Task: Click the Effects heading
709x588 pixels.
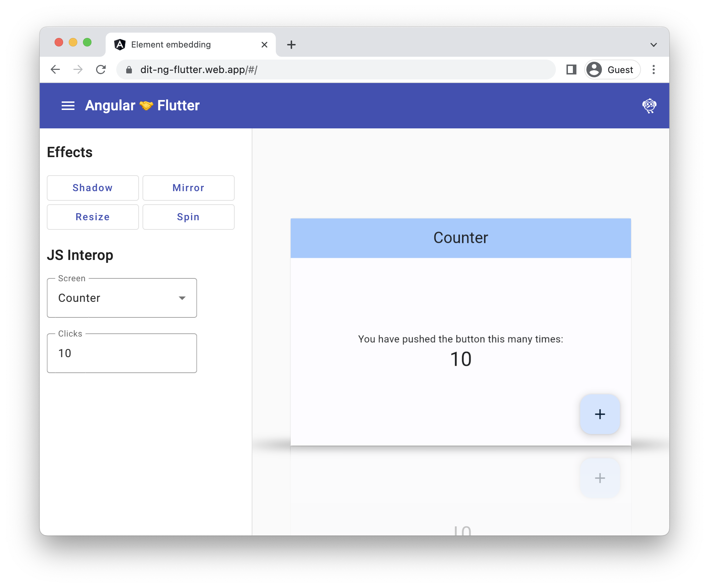Action: [x=70, y=152]
